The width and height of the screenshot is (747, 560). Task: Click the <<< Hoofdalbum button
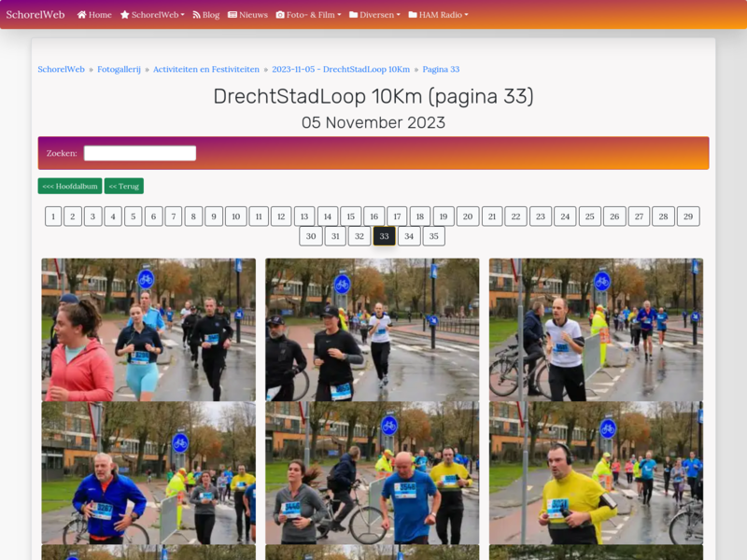point(70,186)
